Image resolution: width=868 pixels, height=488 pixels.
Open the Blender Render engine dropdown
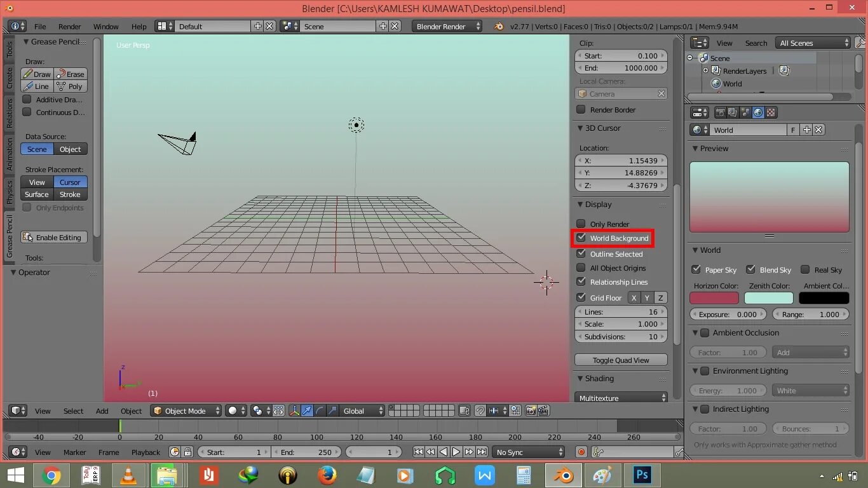[x=447, y=26]
